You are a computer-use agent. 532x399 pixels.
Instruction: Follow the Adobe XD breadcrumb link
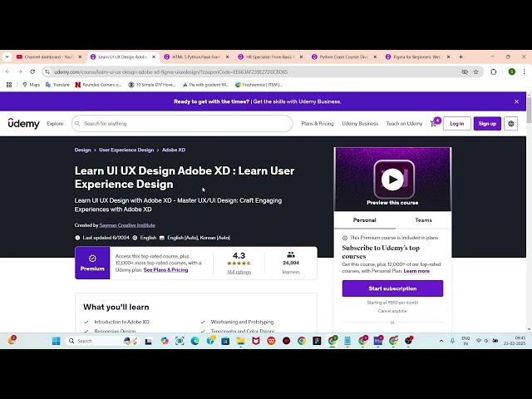pos(174,150)
